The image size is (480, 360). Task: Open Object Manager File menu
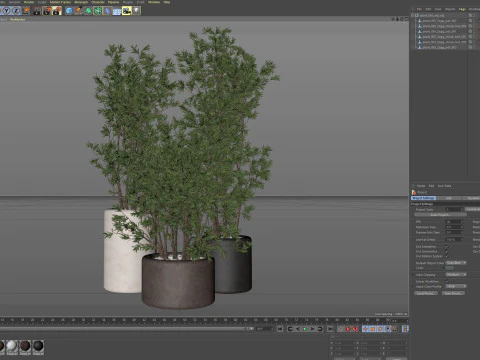click(419, 9)
